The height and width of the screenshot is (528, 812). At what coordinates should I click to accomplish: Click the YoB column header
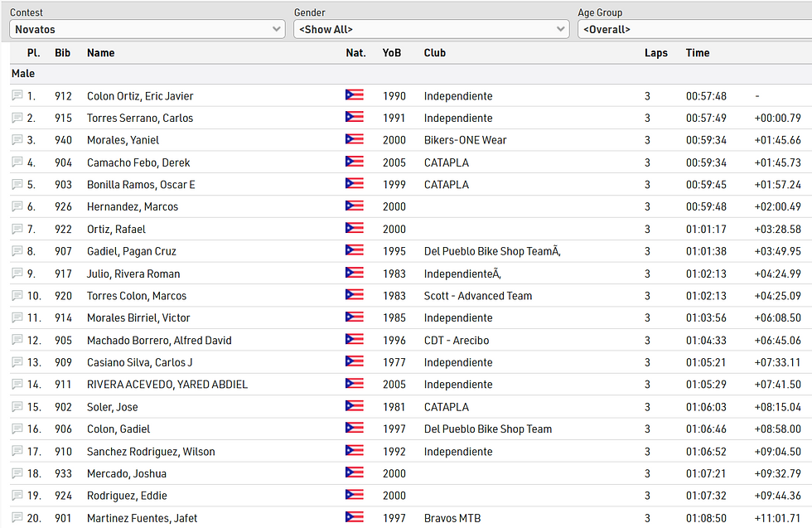(x=392, y=53)
